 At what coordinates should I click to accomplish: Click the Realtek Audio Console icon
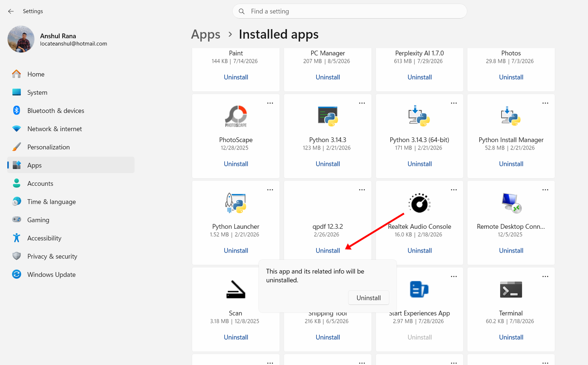pyautogui.click(x=419, y=203)
